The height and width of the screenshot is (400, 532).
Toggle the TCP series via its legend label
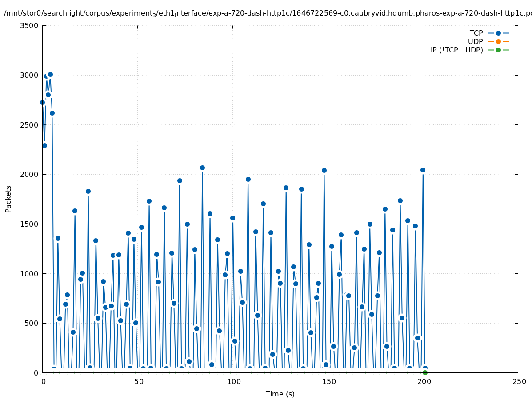476,33
